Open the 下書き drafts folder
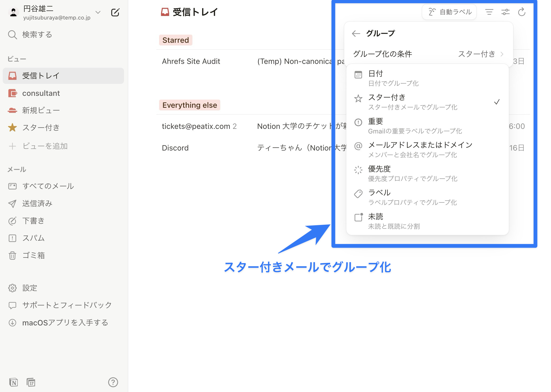Viewport: 551px width, 392px height. 63,221
